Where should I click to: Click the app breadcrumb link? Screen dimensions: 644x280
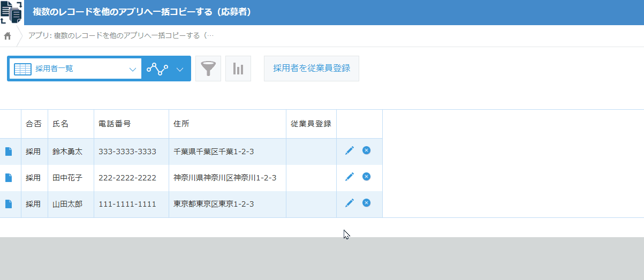coord(121,36)
